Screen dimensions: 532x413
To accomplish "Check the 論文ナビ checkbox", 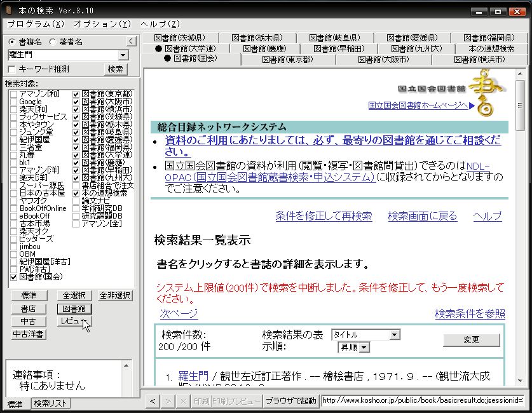I will [x=76, y=201].
